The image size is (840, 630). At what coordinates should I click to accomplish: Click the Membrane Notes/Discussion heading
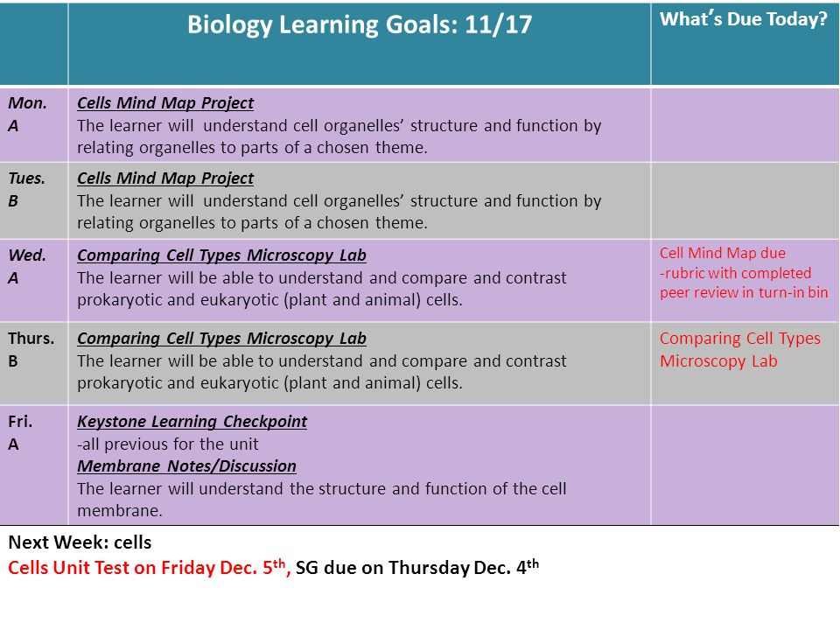[x=186, y=465]
